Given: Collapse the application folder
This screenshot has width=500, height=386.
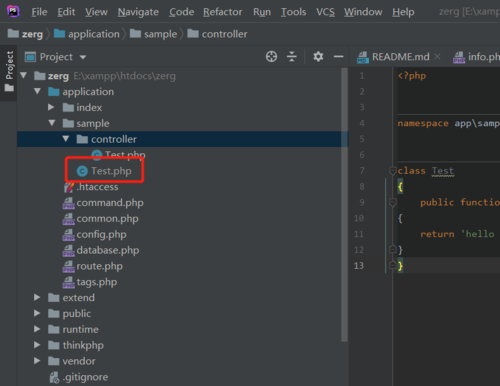Looking at the screenshot, I should [38, 91].
